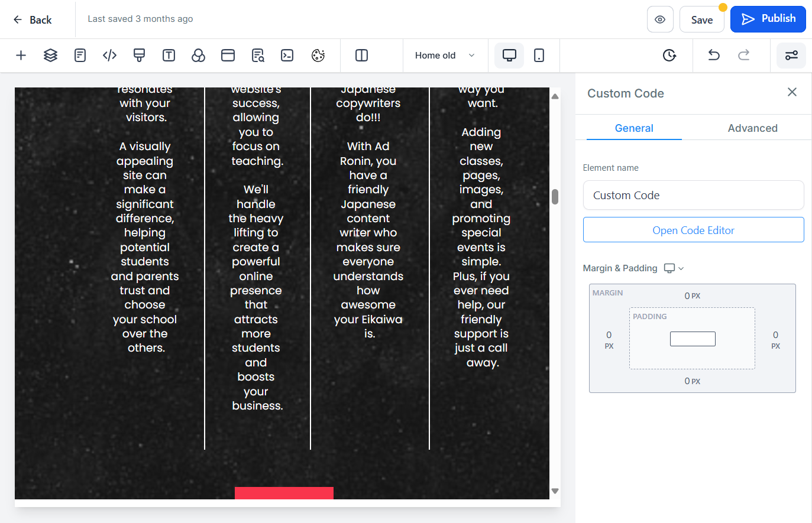Screen dimensions: 812x523
Task: Click the code brackets icon in toolbar
Action: (x=109, y=56)
